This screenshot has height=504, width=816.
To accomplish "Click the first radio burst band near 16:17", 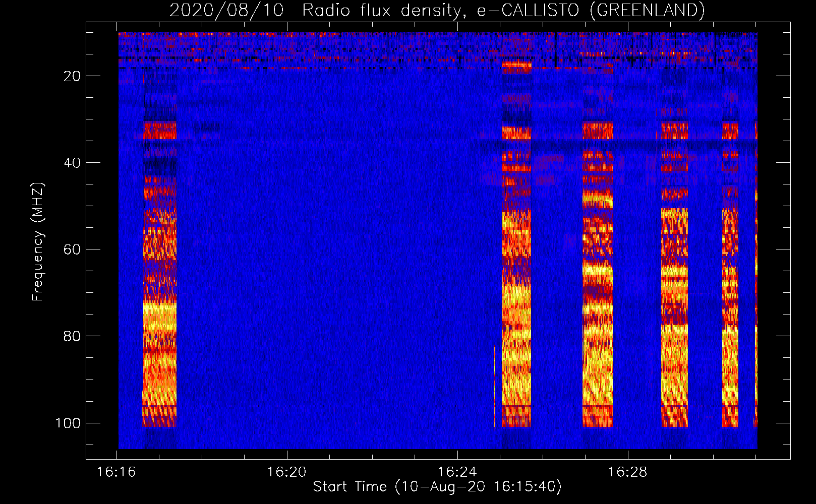I will click(160, 275).
